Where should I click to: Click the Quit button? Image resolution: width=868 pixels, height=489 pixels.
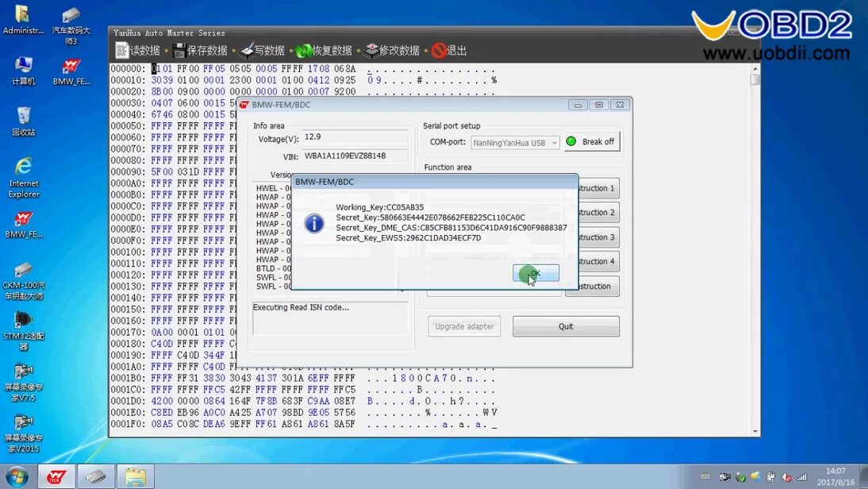566,326
